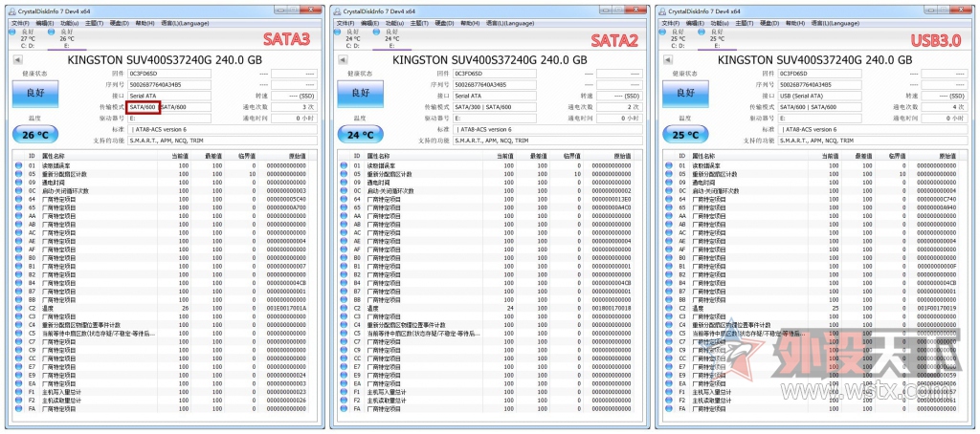Click 良好 health status button in SATA3 window
980x434 pixels.
coord(35,93)
